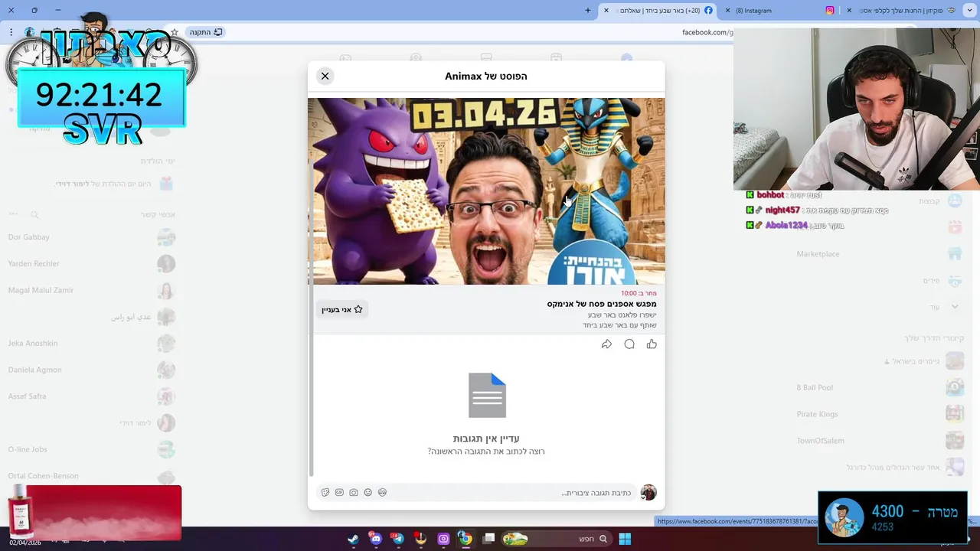Open Steam from the taskbar
The height and width of the screenshot is (551, 980).
[353, 539]
